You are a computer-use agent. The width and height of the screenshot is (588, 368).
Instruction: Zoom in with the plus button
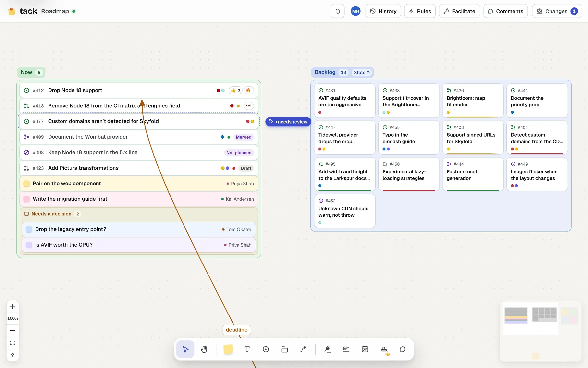tap(13, 306)
